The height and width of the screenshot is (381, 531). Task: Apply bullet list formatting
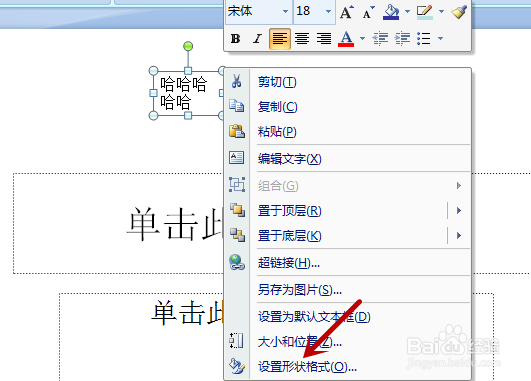click(424, 39)
